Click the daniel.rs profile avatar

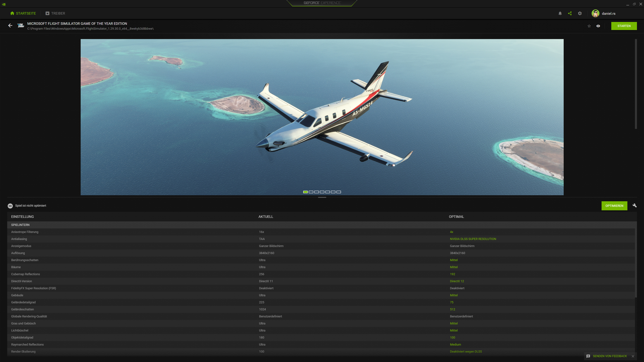coord(595,14)
